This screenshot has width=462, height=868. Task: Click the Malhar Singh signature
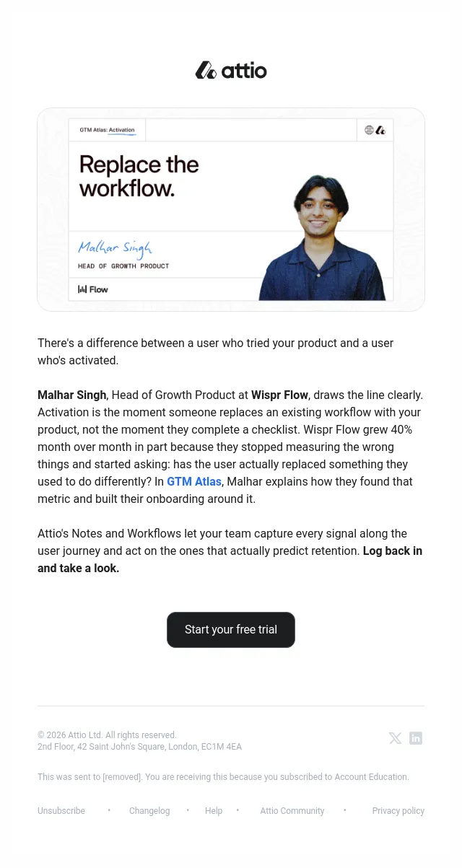[115, 248]
